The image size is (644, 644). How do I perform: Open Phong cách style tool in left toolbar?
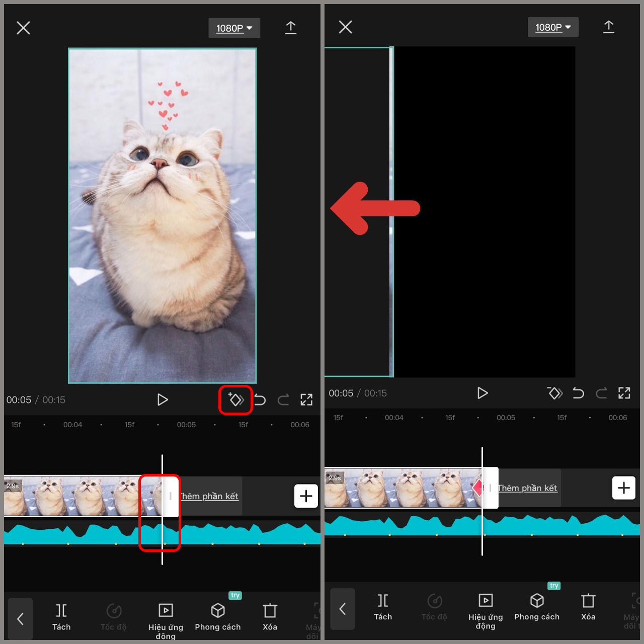[x=218, y=617]
